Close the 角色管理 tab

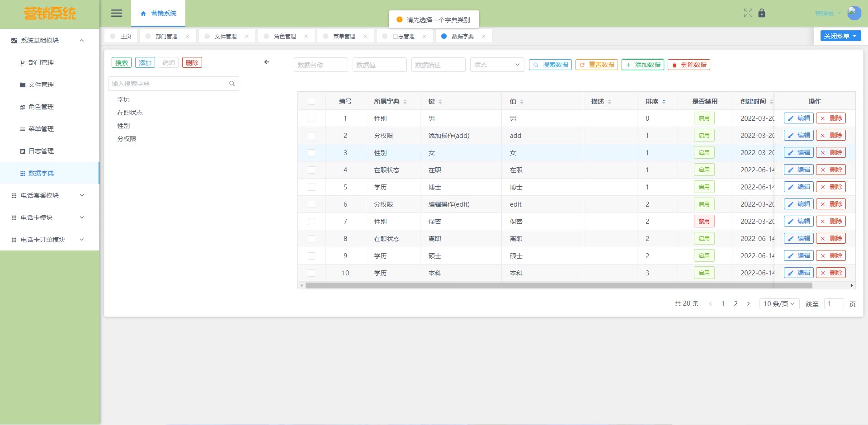[306, 36]
